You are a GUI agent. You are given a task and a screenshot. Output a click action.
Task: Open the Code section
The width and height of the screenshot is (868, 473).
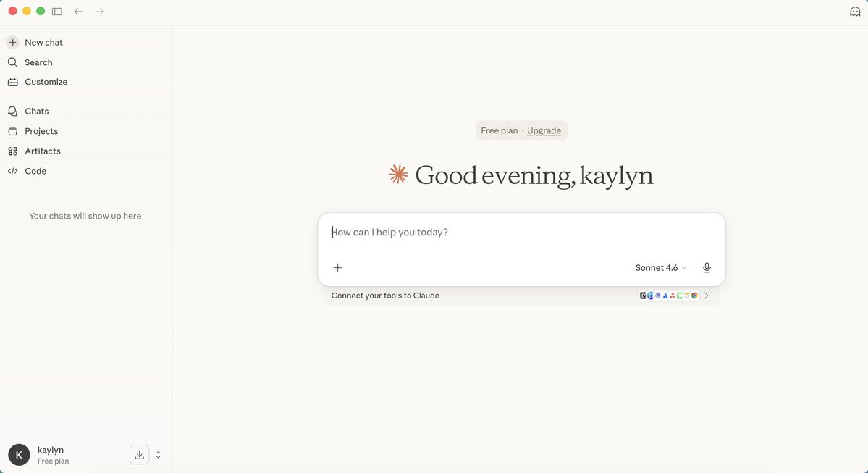(35, 171)
